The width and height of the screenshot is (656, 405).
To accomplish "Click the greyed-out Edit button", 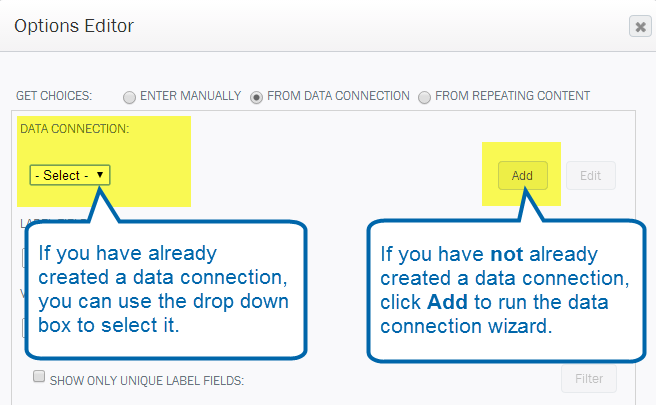I will click(x=591, y=175).
